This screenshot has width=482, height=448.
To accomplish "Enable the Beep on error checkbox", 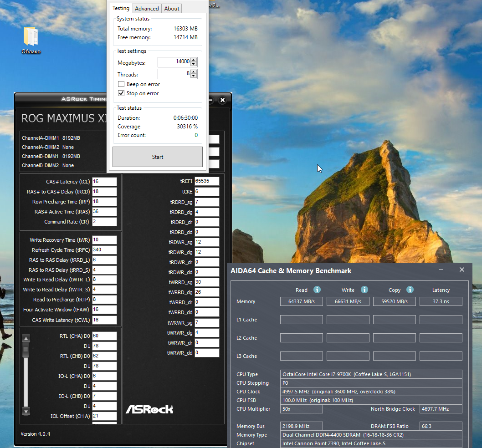I will pyautogui.click(x=121, y=84).
